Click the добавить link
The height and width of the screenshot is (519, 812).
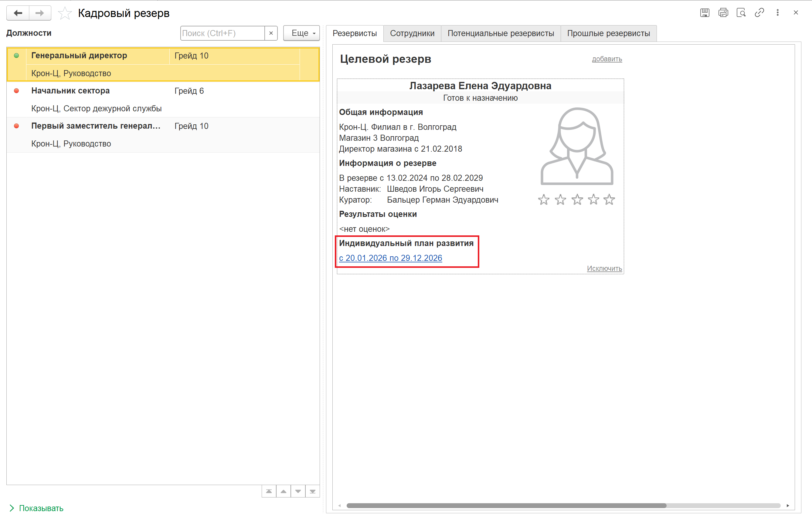(606, 59)
